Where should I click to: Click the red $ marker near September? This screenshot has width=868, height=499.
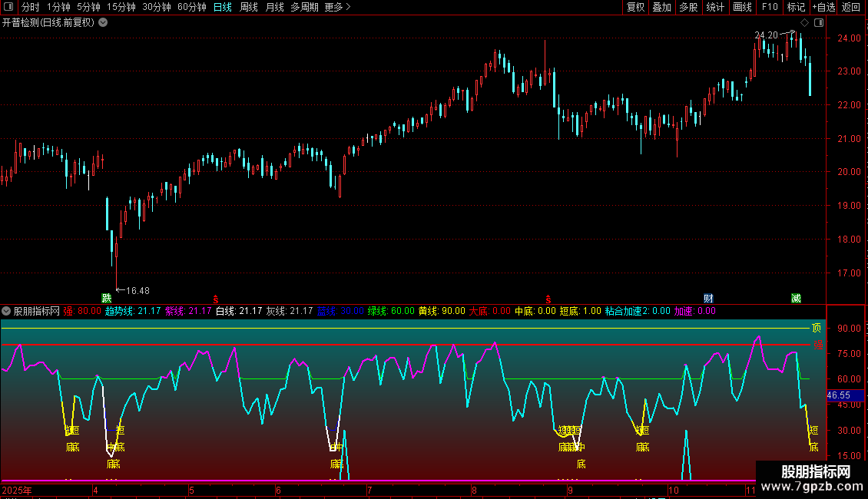click(548, 299)
